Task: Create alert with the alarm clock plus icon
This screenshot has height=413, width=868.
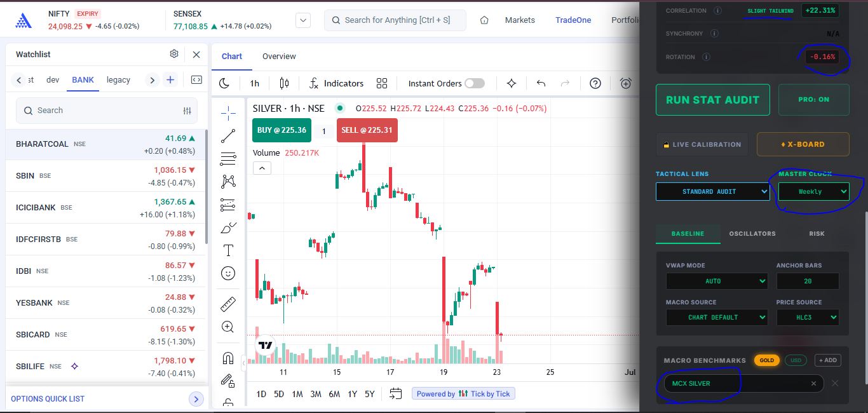Action: click(x=626, y=83)
